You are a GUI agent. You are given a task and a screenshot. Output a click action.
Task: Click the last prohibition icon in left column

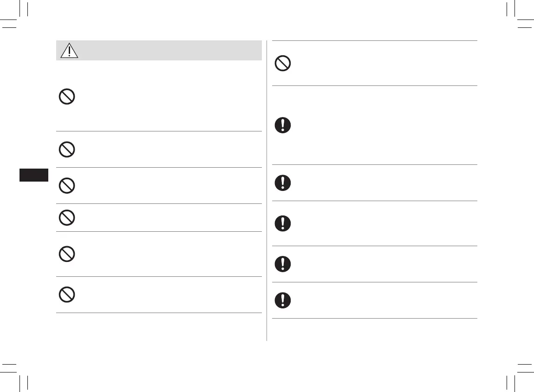click(x=67, y=294)
